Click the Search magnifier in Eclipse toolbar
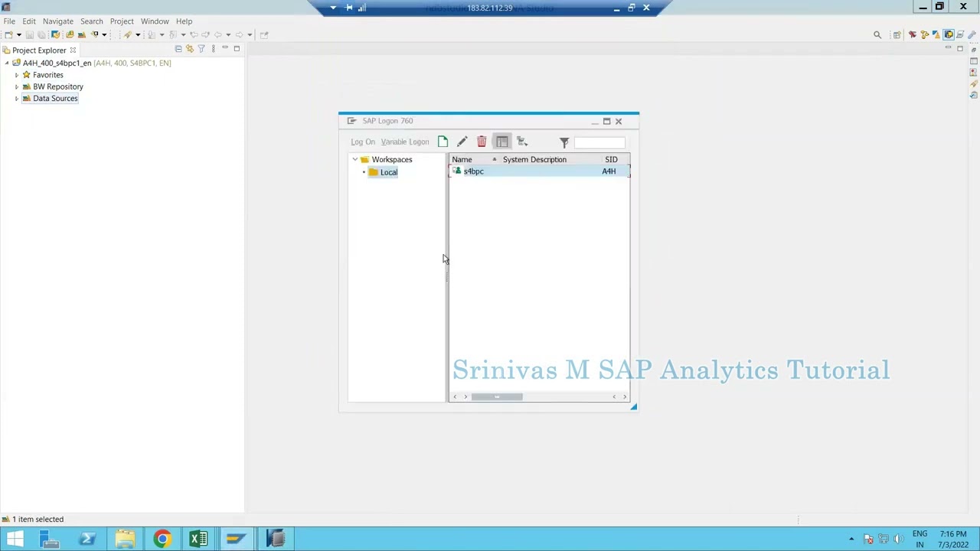This screenshot has height=551, width=980. [877, 34]
